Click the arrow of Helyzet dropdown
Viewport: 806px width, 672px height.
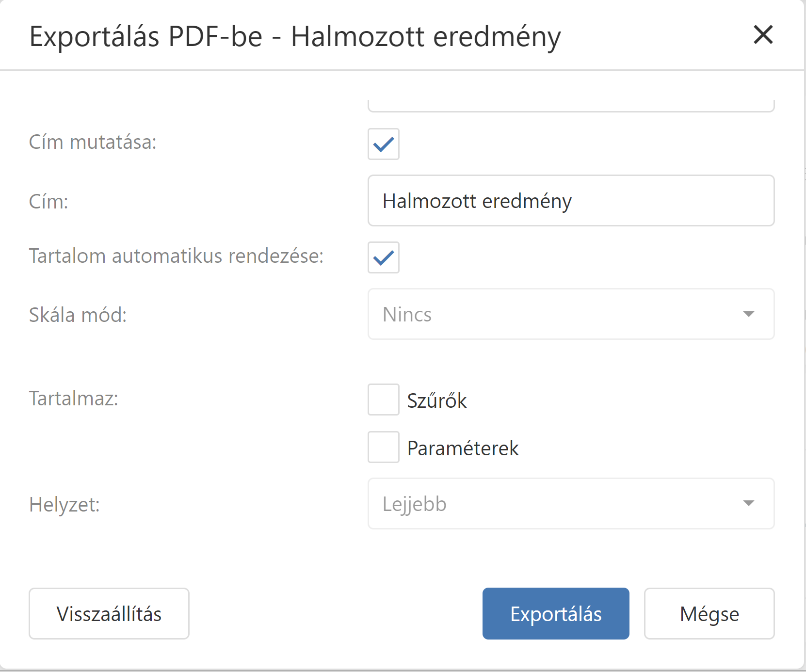pos(748,503)
